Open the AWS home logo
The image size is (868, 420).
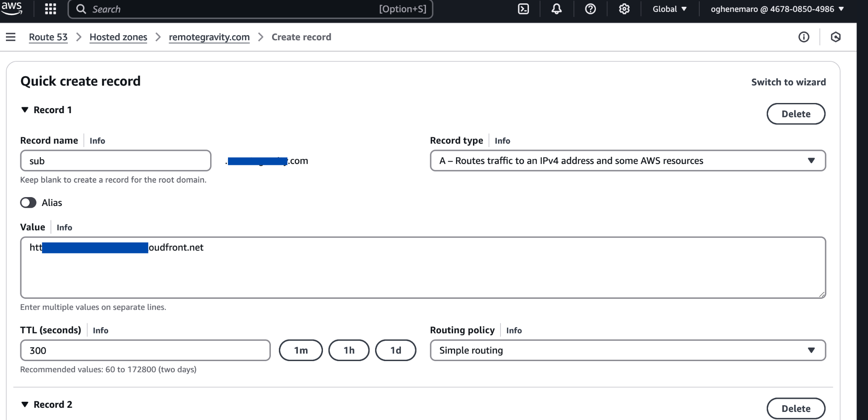(x=12, y=8)
